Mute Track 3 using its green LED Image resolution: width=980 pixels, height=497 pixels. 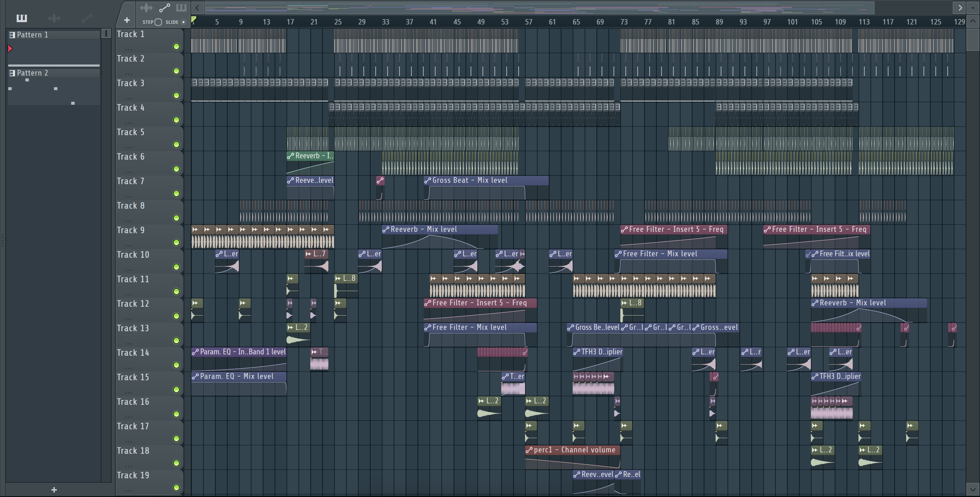coord(176,96)
